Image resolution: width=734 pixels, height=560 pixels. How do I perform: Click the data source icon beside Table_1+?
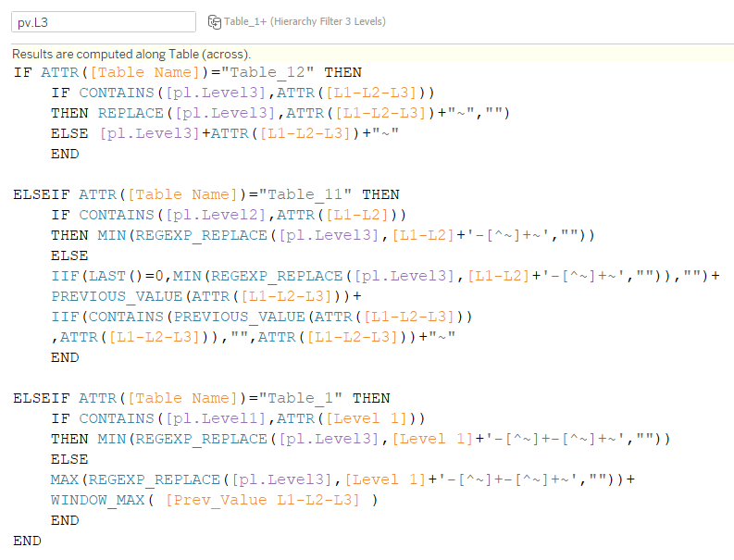coord(214,21)
